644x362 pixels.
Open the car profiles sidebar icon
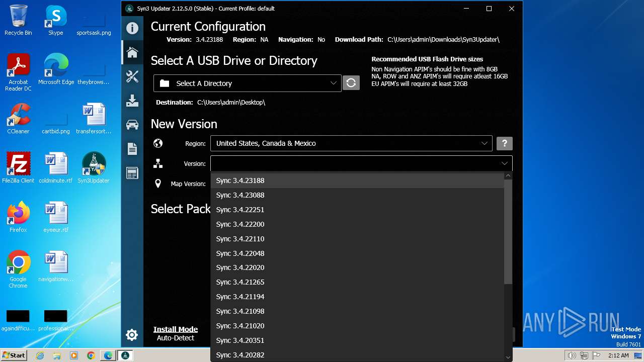click(132, 125)
